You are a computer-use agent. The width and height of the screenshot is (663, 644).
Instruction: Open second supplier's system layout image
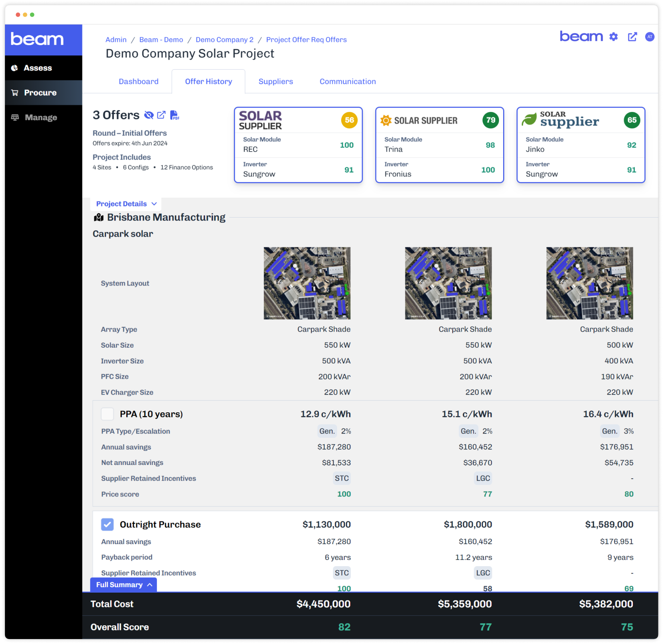coord(448,283)
